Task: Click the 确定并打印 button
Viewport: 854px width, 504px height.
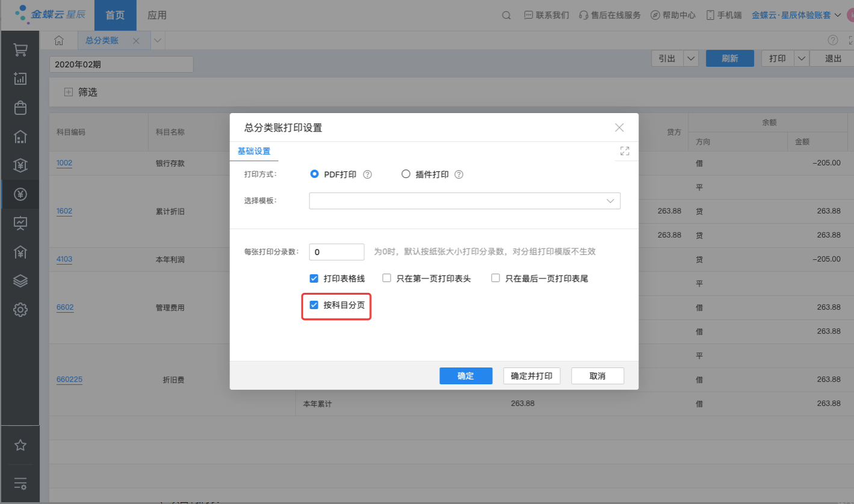Action: coord(531,376)
